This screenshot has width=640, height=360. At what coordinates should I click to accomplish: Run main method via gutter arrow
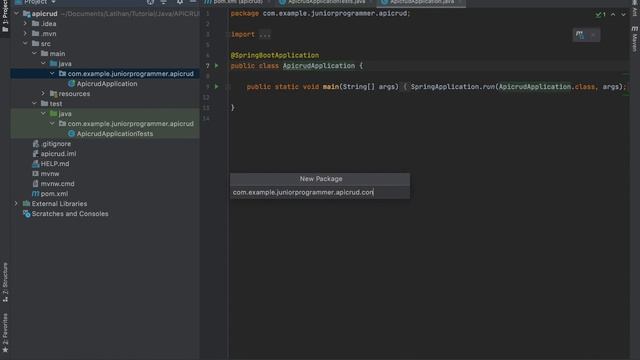coord(217,87)
